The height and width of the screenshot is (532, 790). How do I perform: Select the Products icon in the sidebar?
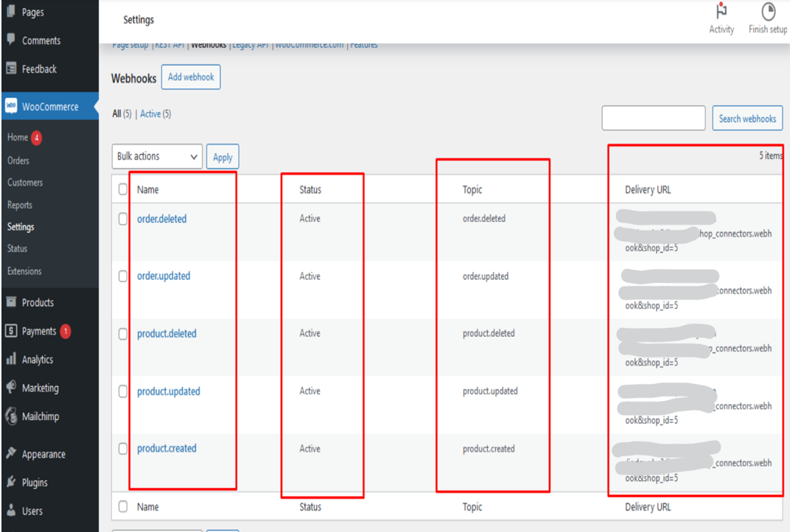pos(10,302)
